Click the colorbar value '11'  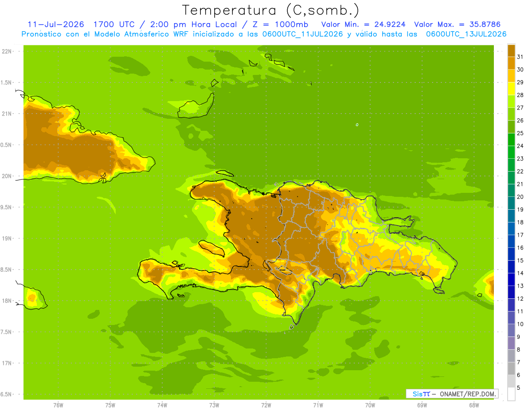[x=520, y=311]
